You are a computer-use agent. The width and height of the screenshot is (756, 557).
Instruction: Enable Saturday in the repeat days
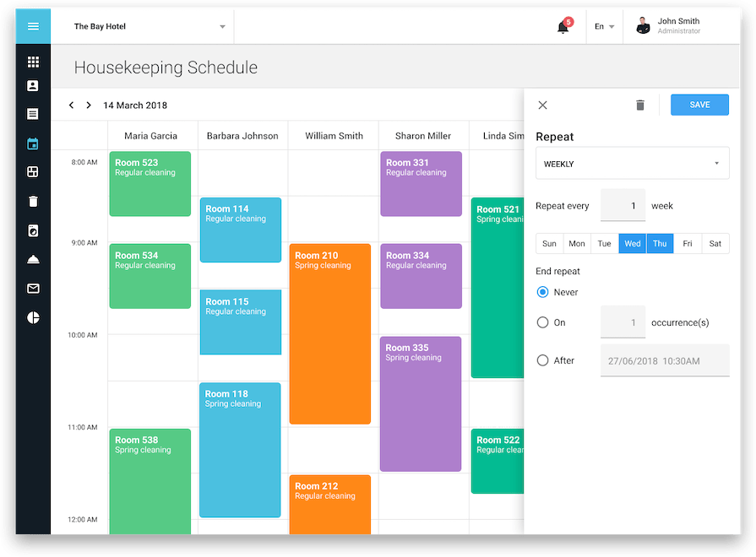tap(715, 243)
